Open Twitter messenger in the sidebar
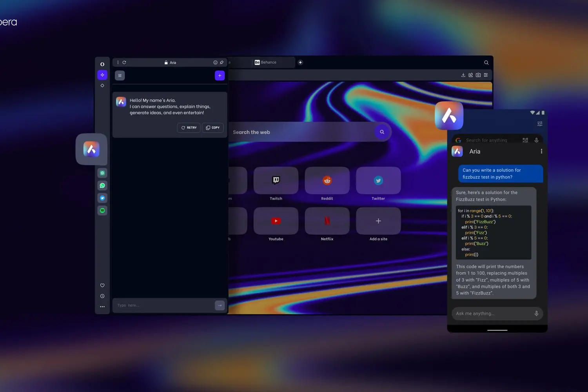The width and height of the screenshot is (588, 392). click(102, 198)
